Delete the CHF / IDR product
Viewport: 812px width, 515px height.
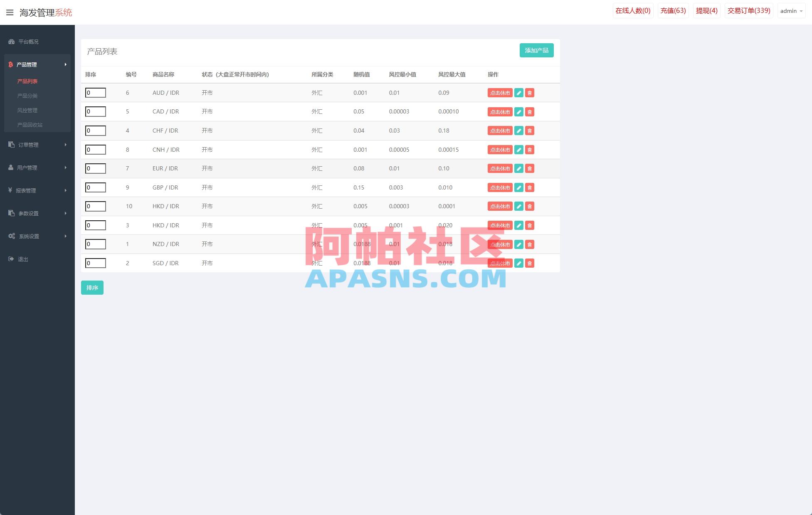coord(530,131)
